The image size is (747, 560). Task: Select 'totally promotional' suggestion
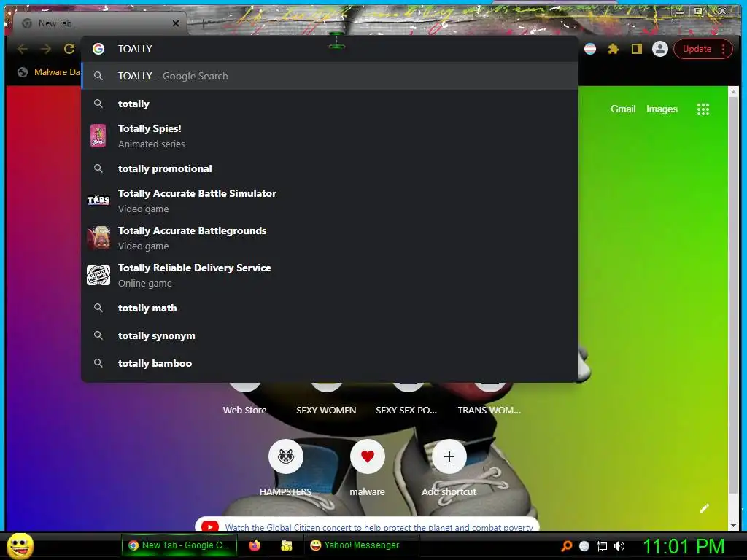tap(330, 168)
